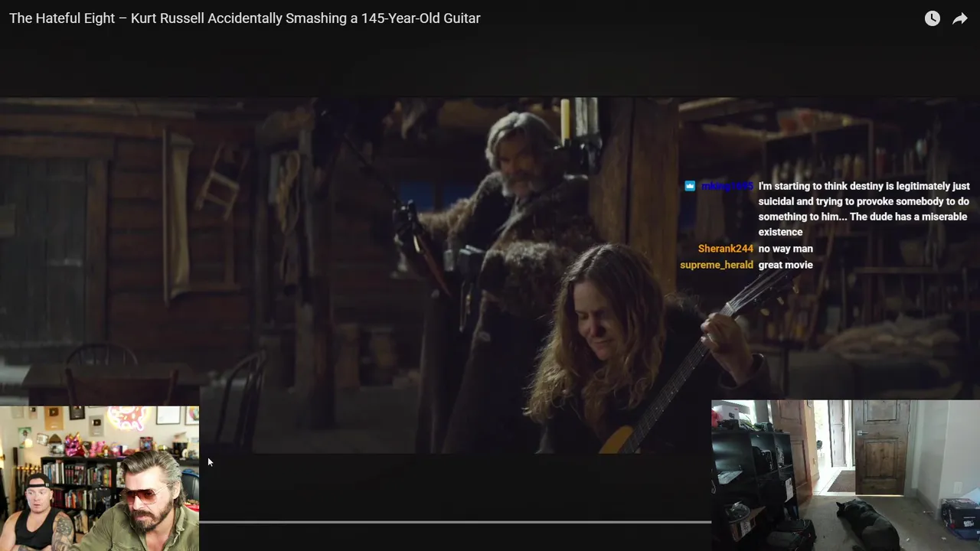This screenshot has height=551, width=980.
Task: Open the video title link 'The Hateful Eight'
Action: click(245, 18)
